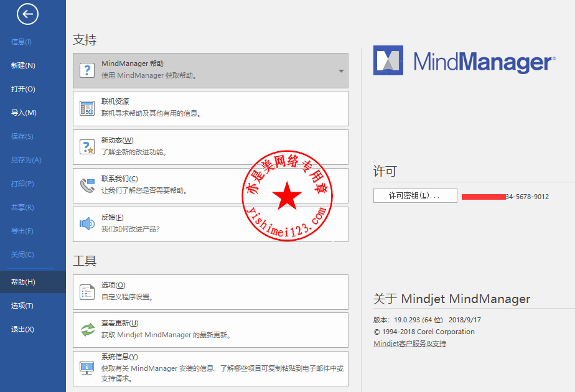
Task: Click the 支持 section heading
Action: [85, 40]
